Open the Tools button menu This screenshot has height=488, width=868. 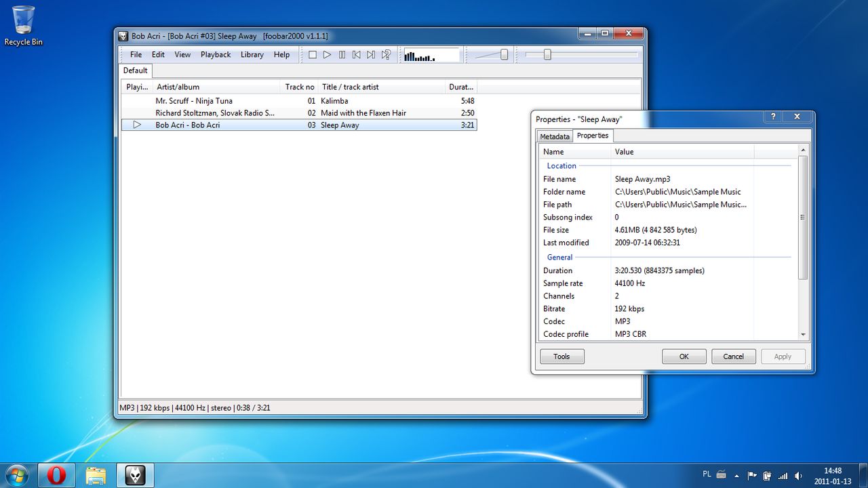click(561, 357)
